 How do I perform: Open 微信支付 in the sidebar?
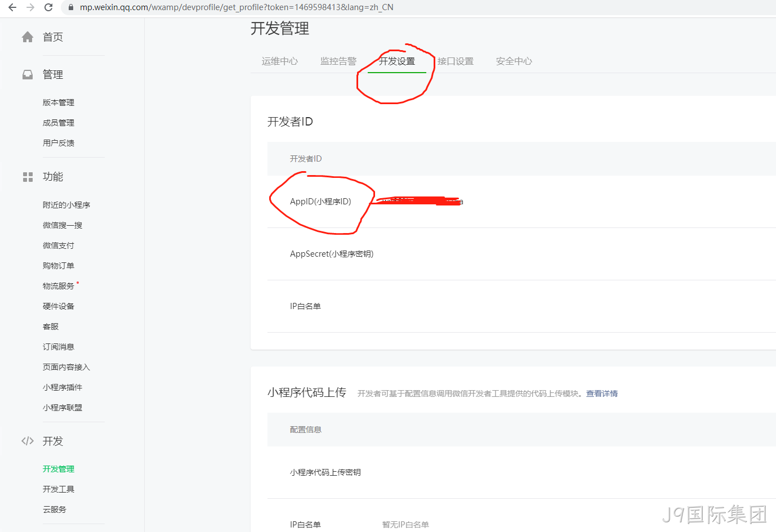pyautogui.click(x=59, y=245)
